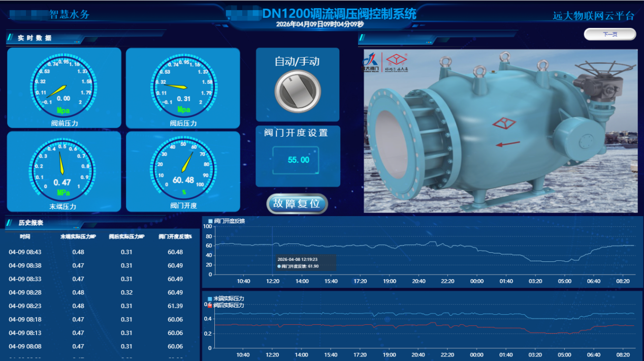Image resolution: width=644 pixels, height=361 pixels.
Task: Select the 阀后压力 gauge showing 0.31
Action: (x=183, y=88)
